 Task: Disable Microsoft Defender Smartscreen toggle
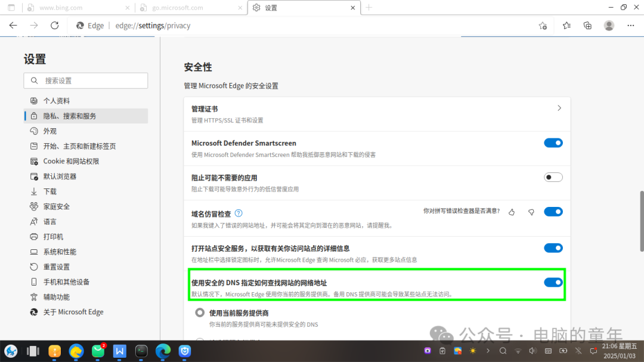[553, 143]
